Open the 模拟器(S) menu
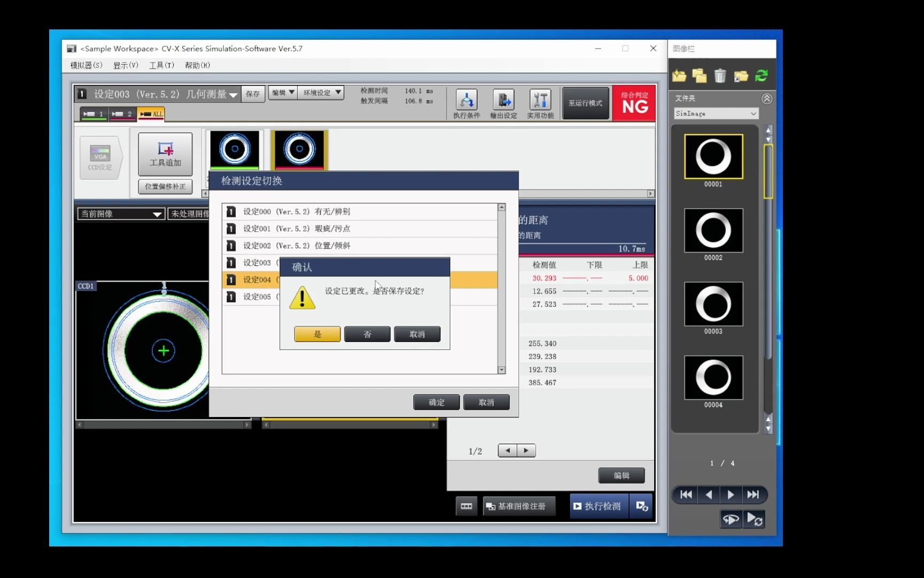This screenshot has width=924, height=578. tap(86, 65)
